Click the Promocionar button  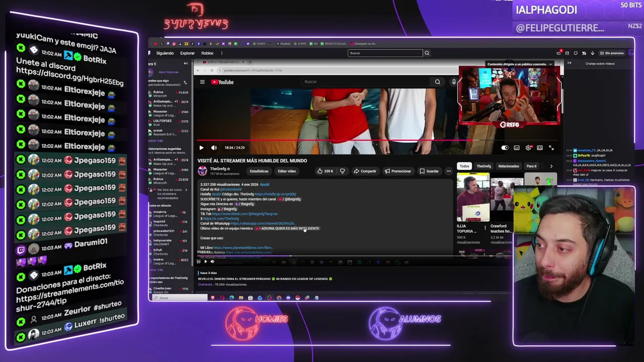click(x=398, y=171)
